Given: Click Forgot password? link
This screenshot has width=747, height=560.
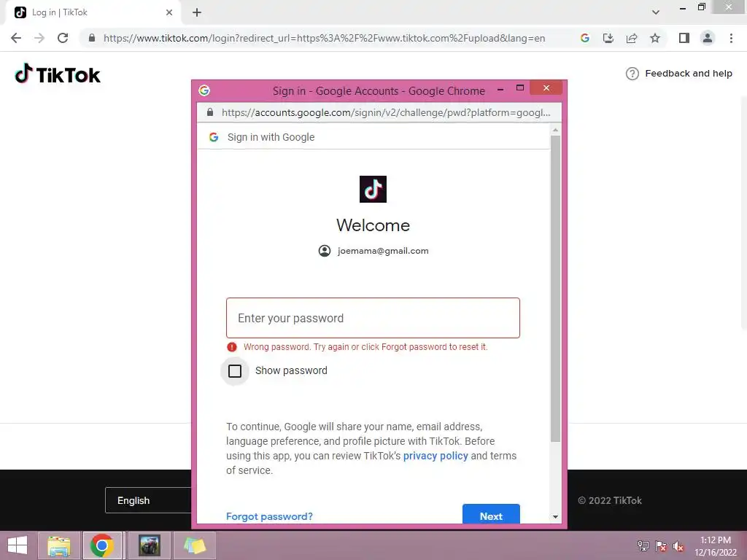Looking at the screenshot, I should (x=269, y=516).
